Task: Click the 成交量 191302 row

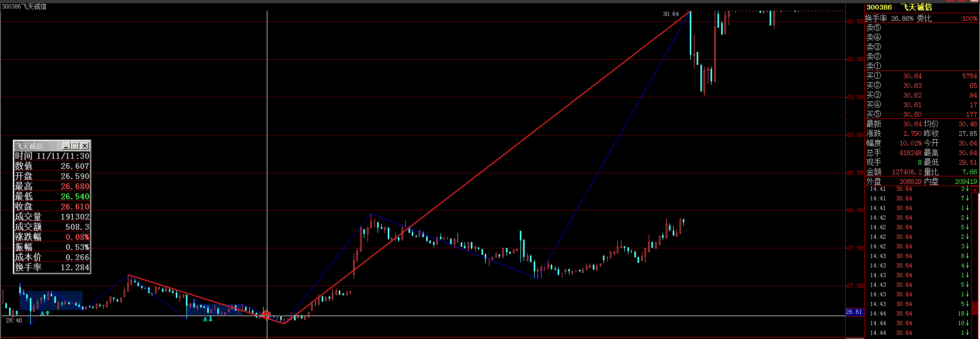Action: pos(52,217)
